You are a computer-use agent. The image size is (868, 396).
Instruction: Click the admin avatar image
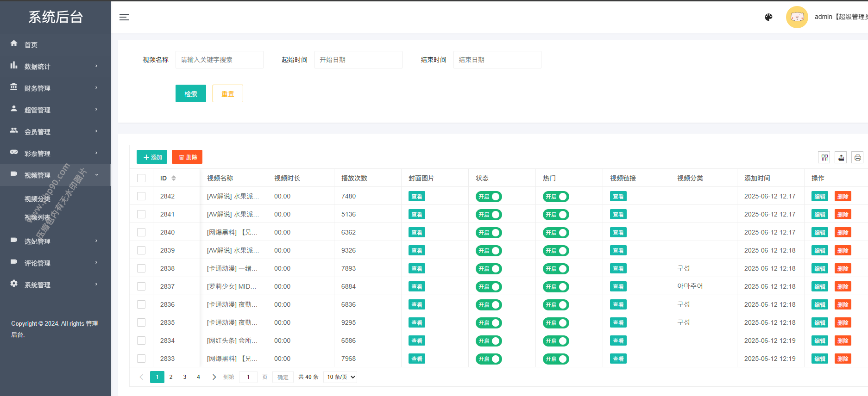click(x=797, y=17)
